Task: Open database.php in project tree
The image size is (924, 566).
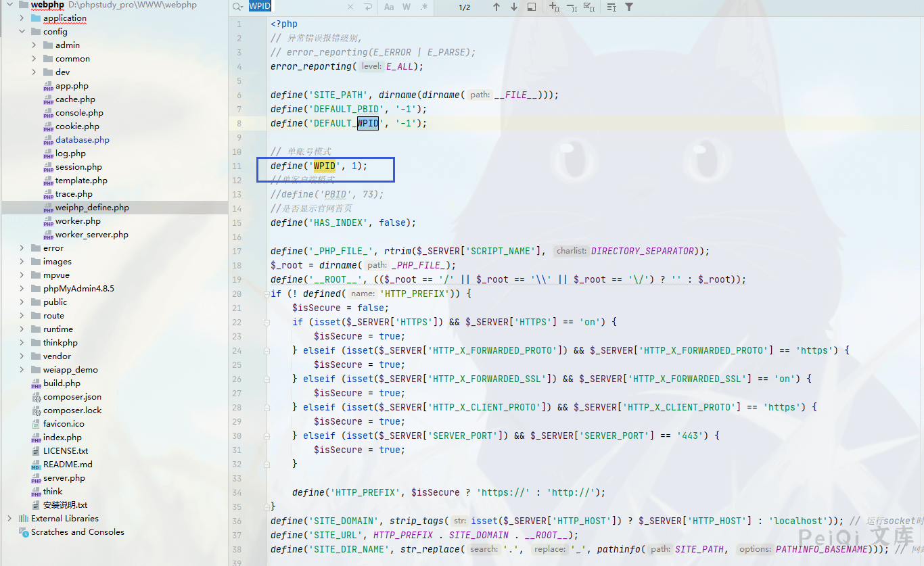Action: tap(82, 140)
